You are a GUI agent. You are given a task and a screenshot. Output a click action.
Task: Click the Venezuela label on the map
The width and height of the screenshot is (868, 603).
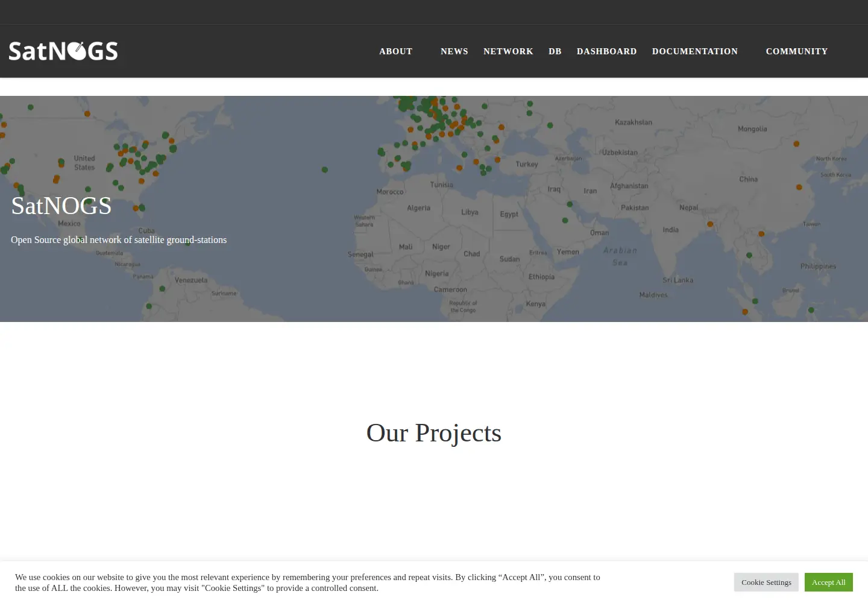point(191,280)
